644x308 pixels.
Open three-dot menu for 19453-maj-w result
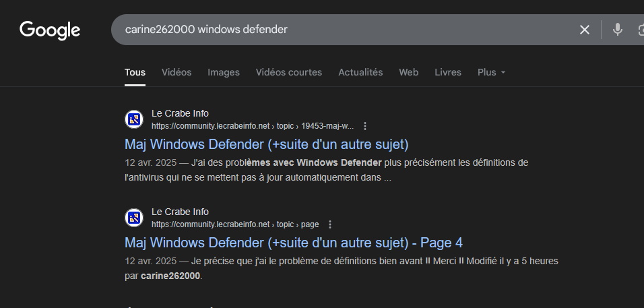tap(365, 126)
